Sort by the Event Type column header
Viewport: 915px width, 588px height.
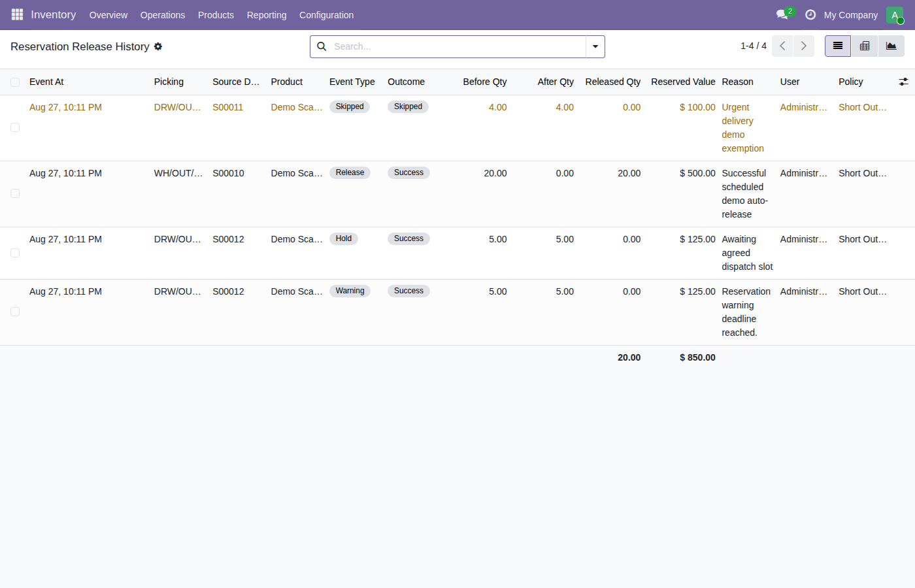point(352,82)
